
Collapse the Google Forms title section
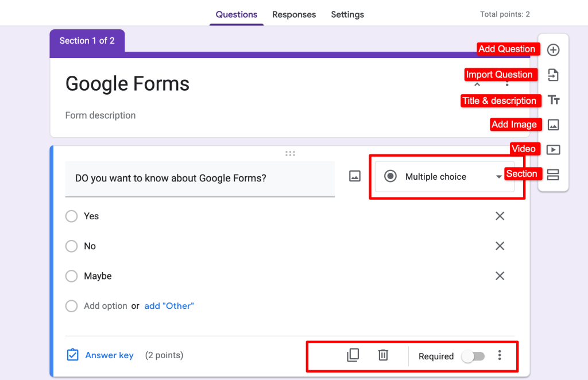click(x=477, y=84)
